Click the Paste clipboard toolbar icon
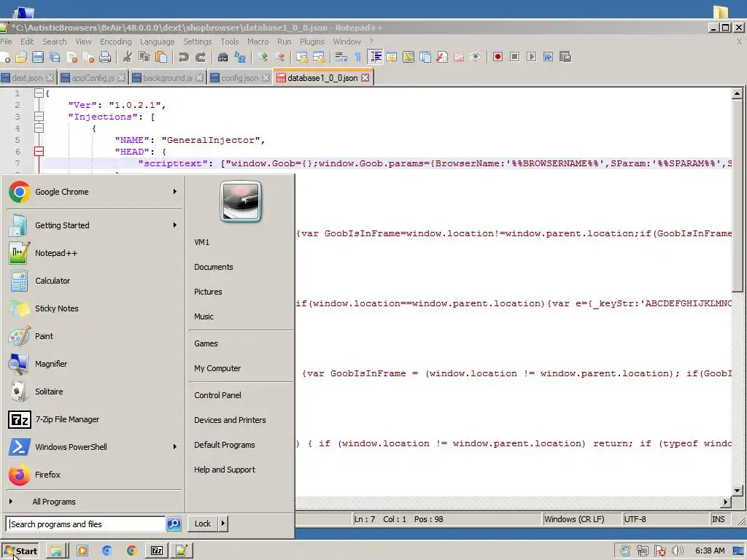 point(161,57)
